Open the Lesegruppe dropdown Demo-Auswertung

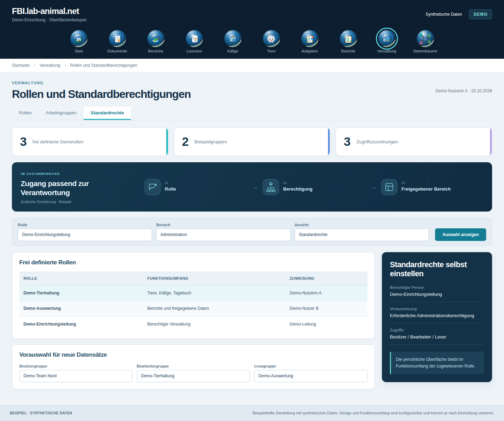tap(311, 376)
